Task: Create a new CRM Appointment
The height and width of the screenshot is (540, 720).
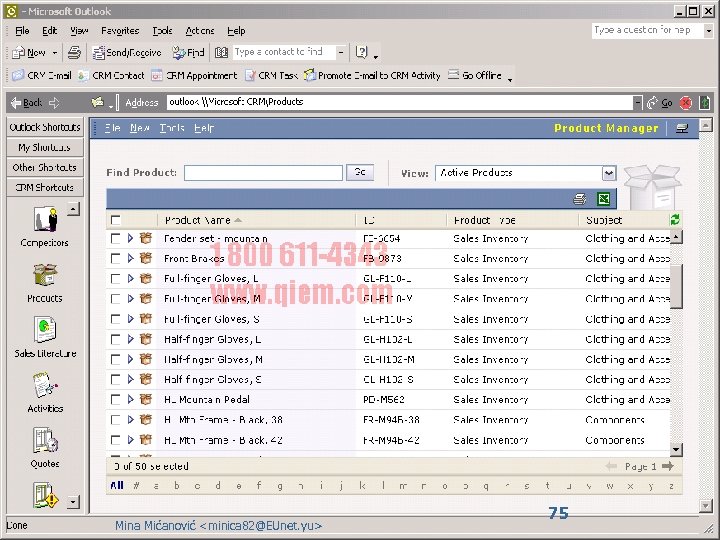Action: point(194,75)
